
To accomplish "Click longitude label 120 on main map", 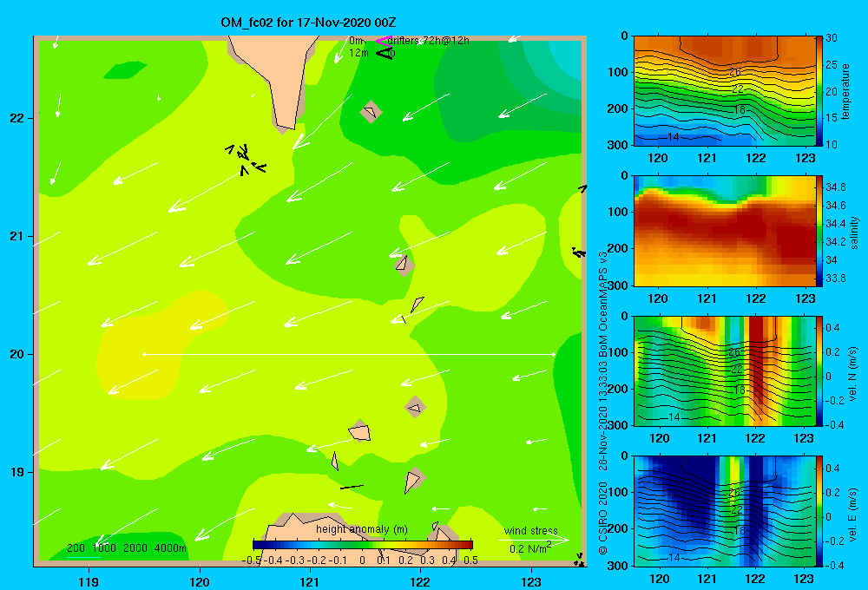I will tap(200, 581).
